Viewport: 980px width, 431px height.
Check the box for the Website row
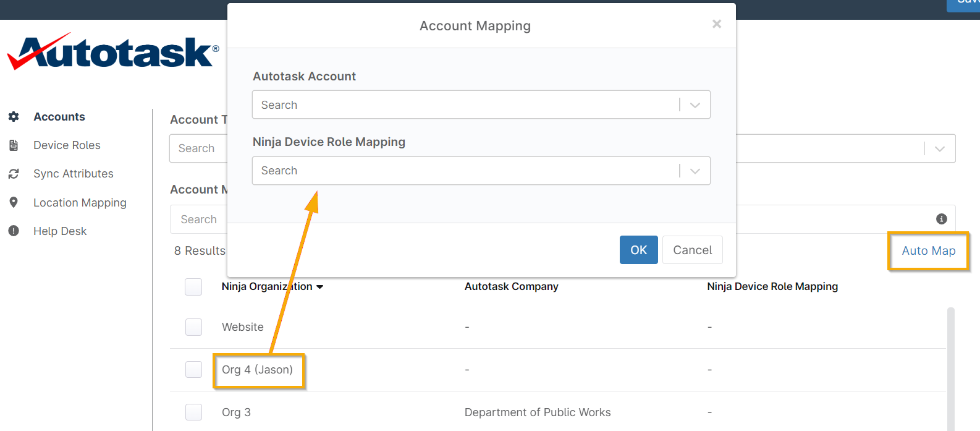coord(193,327)
